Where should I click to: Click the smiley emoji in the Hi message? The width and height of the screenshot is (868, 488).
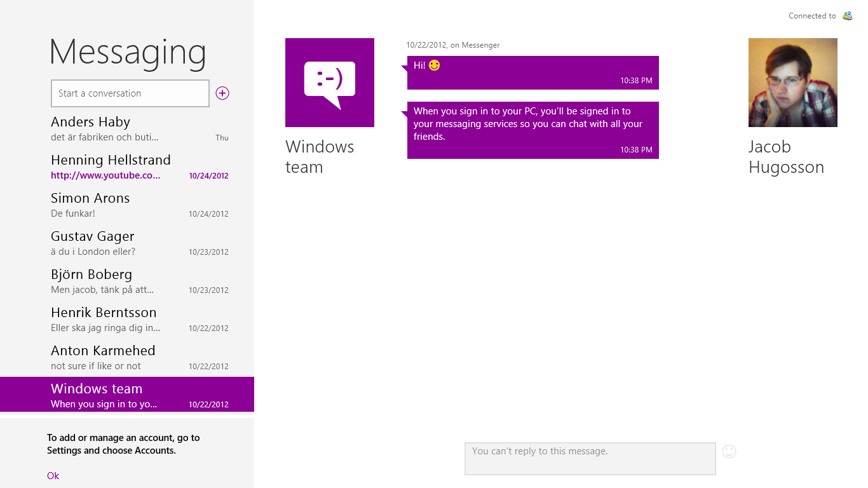pos(434,64)
